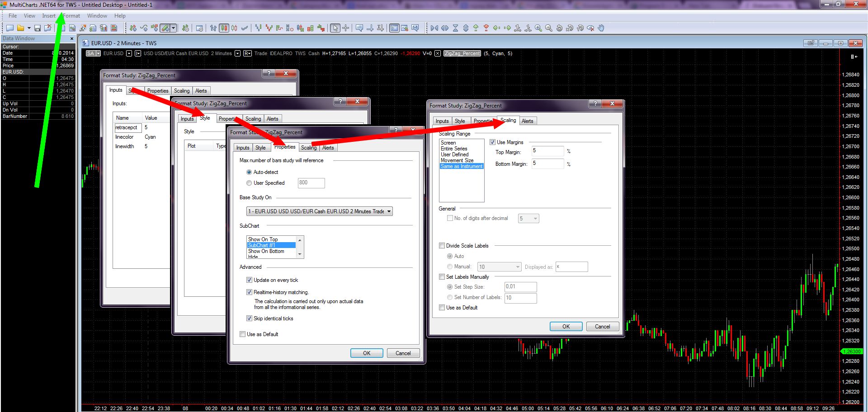Click the green up arrow toolbar icon
The image size is (868, 412).
point(476,28)
